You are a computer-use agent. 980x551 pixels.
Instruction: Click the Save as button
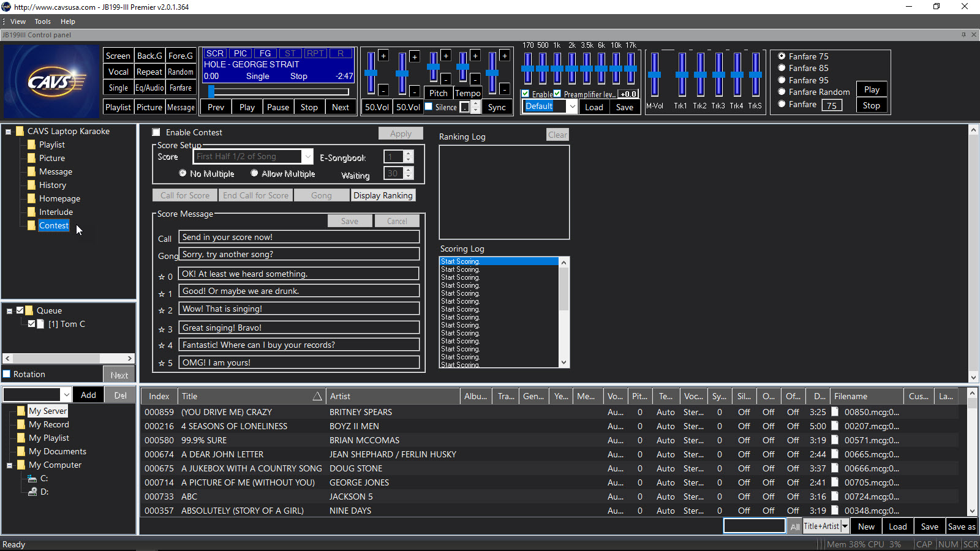pos(962,527)
